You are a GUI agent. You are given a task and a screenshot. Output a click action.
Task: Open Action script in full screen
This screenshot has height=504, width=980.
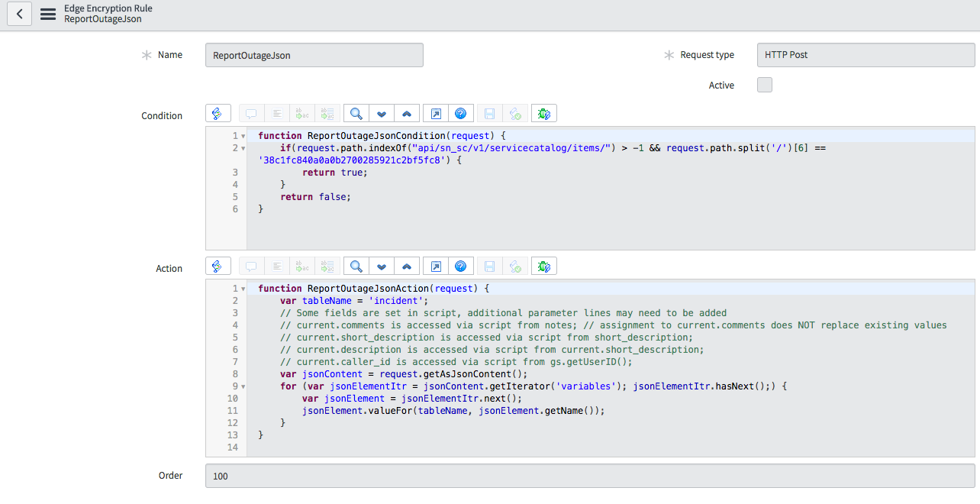(x=435, y=266)
